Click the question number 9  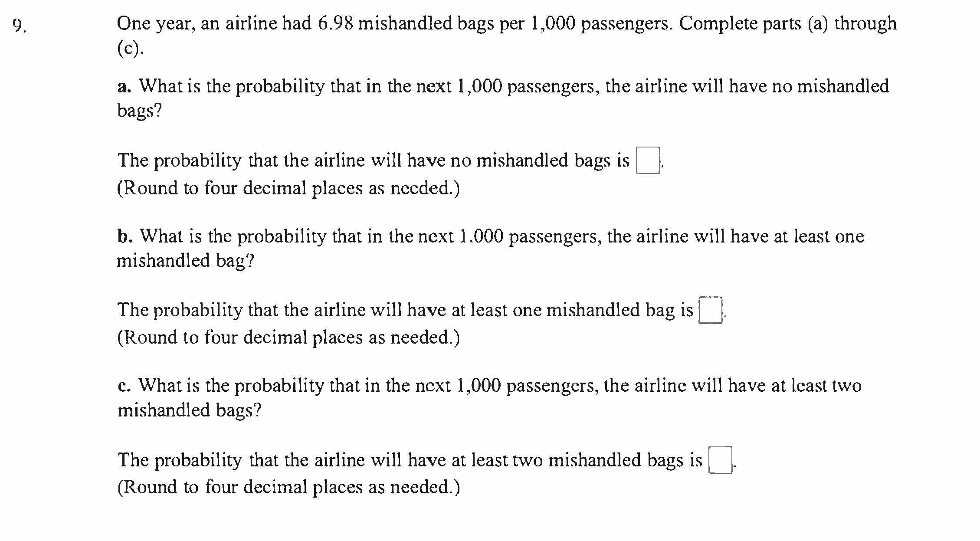tap(19, 25)
